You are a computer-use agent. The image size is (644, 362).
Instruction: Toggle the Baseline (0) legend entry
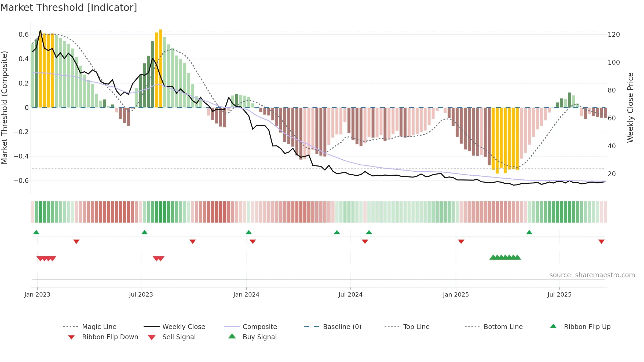click(x=333, y=327)
